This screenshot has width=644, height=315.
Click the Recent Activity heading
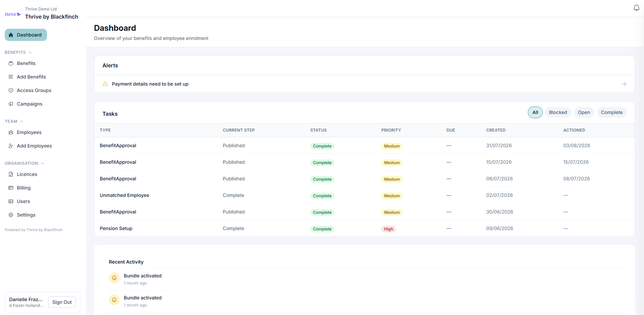click(x=126, y=262)
